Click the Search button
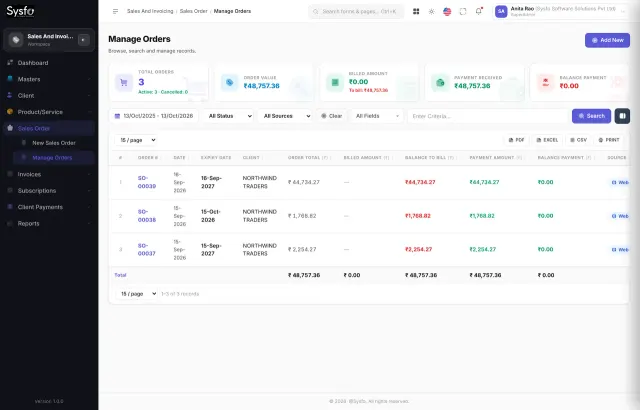Image resolution: width=640 pixels, height=410 pixels. click(x=591, y=116)
